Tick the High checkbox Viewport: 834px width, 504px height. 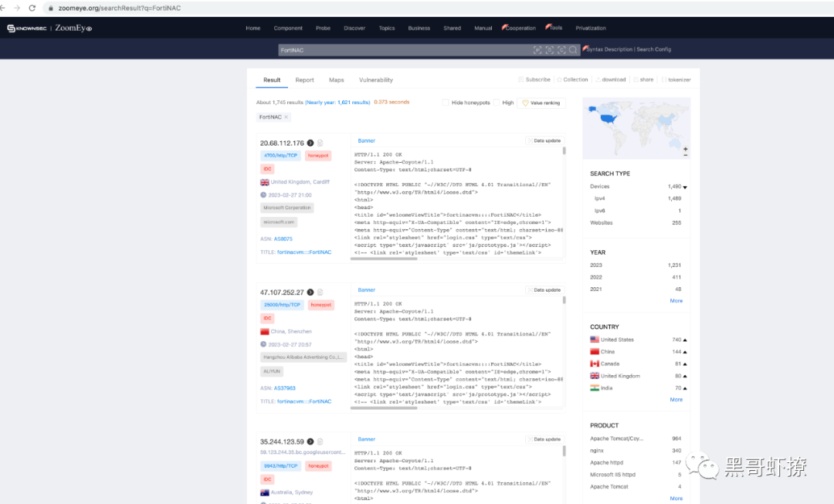point(497,103)
